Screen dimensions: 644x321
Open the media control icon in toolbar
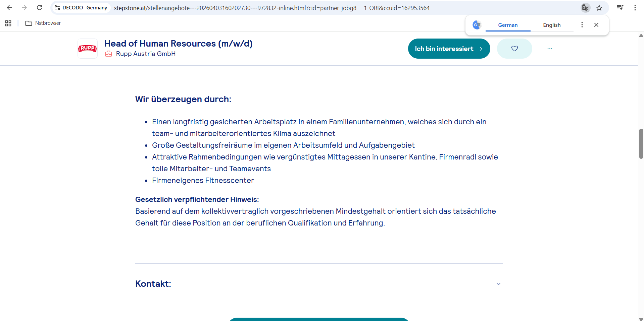pos(620,8)
